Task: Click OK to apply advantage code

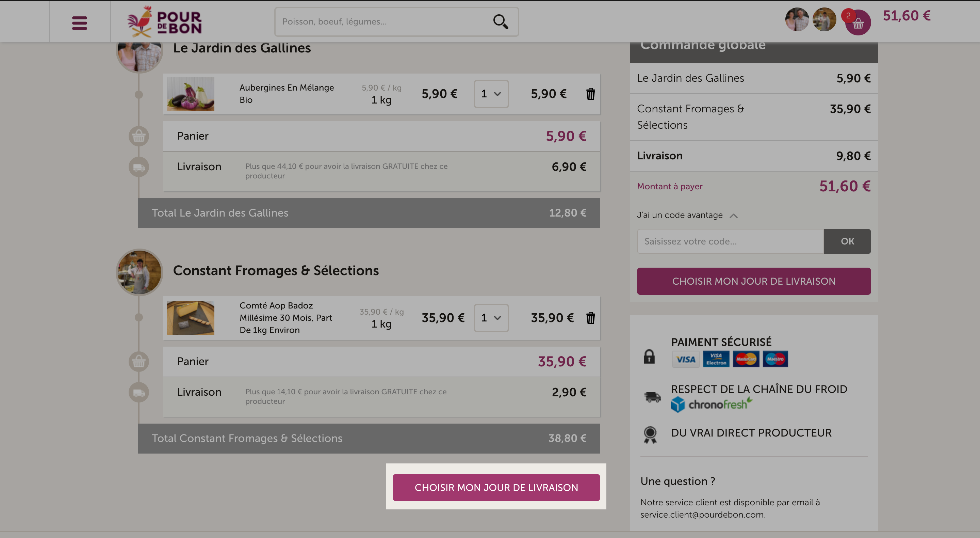Action: (847, 241)
